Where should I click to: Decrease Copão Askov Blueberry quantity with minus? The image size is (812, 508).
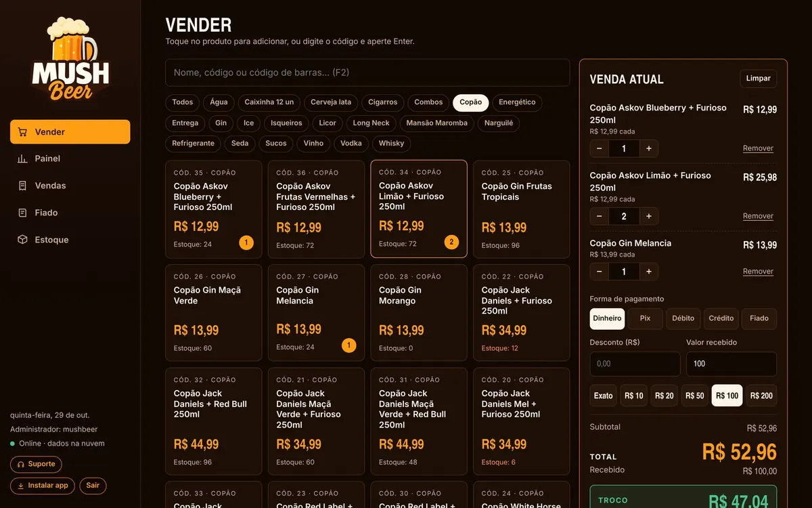(600, 148)
